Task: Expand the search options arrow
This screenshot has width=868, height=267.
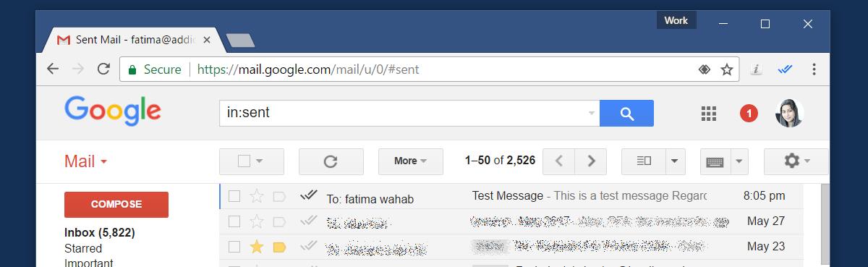Action: tap(592, 114)
